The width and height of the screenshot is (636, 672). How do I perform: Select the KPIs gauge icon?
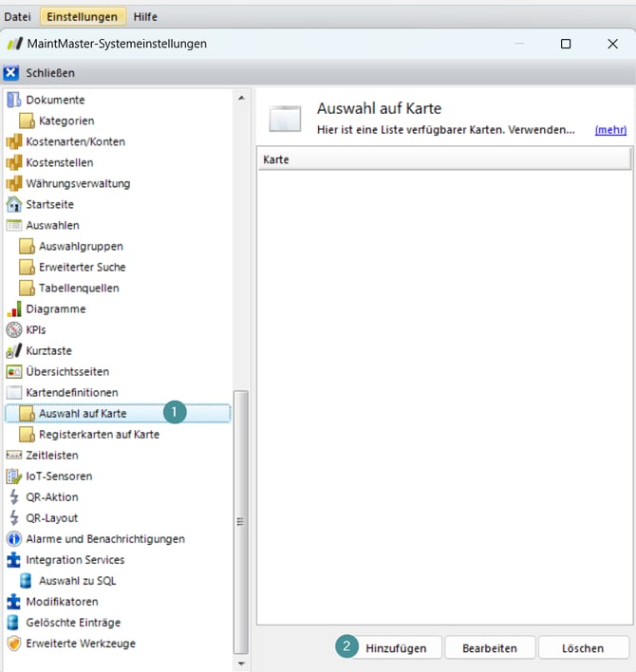13,330
